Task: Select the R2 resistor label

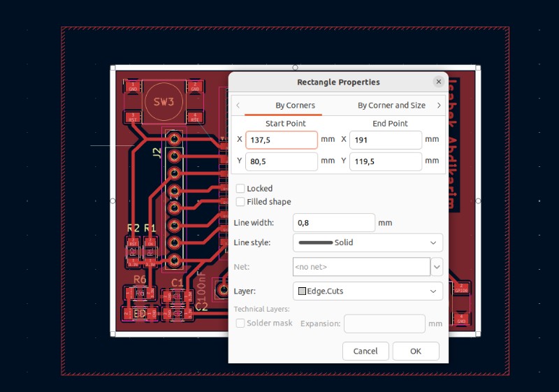Action: [x=133, y=228]
